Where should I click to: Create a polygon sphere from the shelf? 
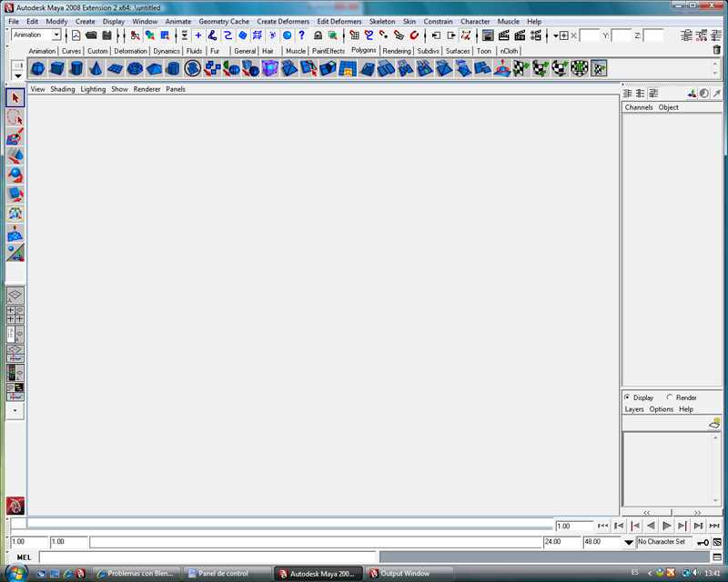37,69
